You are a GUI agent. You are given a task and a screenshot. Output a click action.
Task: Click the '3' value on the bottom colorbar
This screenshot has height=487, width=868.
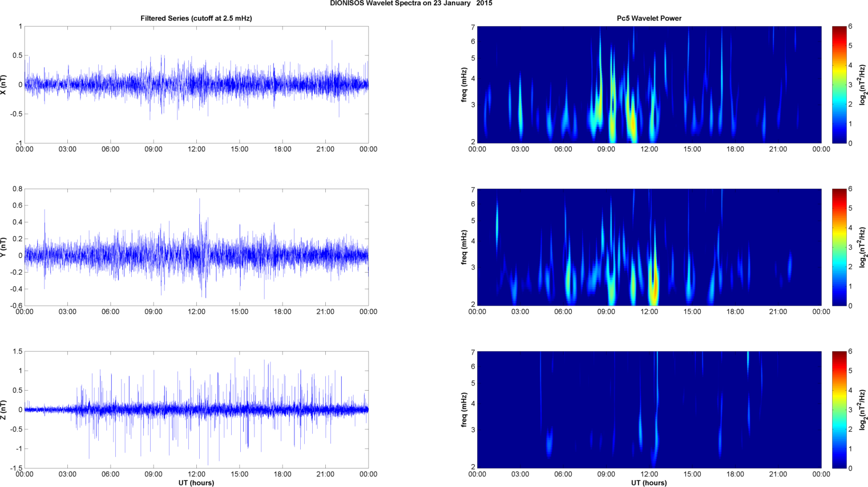pos(850,410)
